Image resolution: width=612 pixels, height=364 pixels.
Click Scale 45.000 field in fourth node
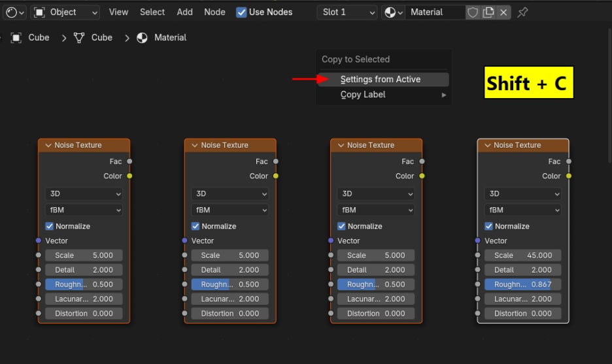tap(523, 256)
